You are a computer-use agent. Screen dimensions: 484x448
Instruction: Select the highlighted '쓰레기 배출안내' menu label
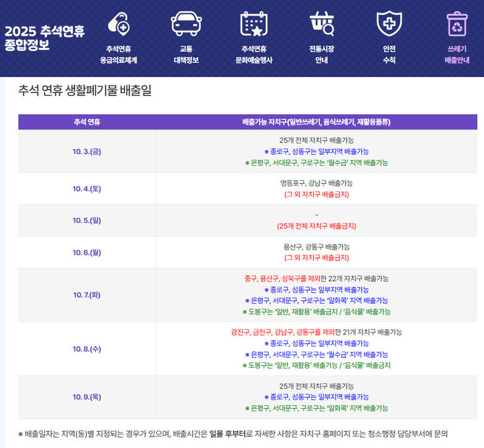457,55
